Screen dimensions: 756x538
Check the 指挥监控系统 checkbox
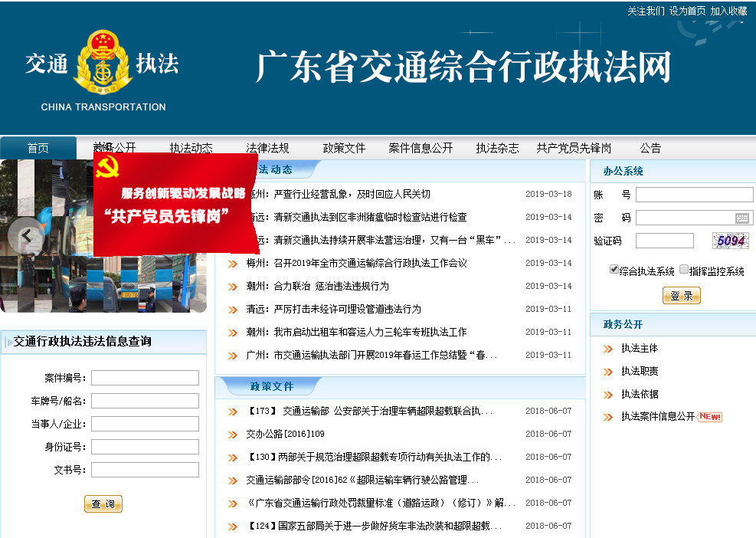[684, 269]
